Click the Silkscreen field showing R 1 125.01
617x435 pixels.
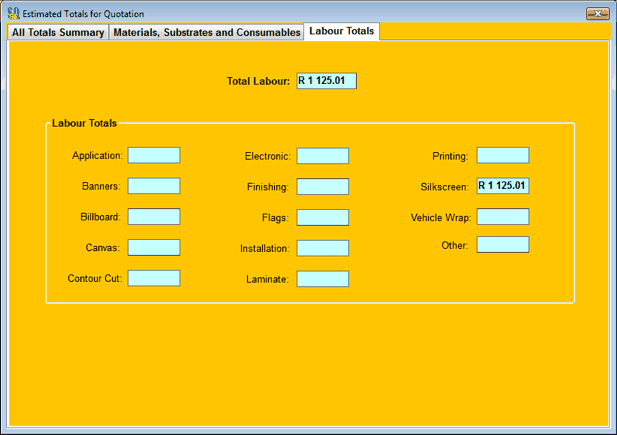click(x=503, y=186)
